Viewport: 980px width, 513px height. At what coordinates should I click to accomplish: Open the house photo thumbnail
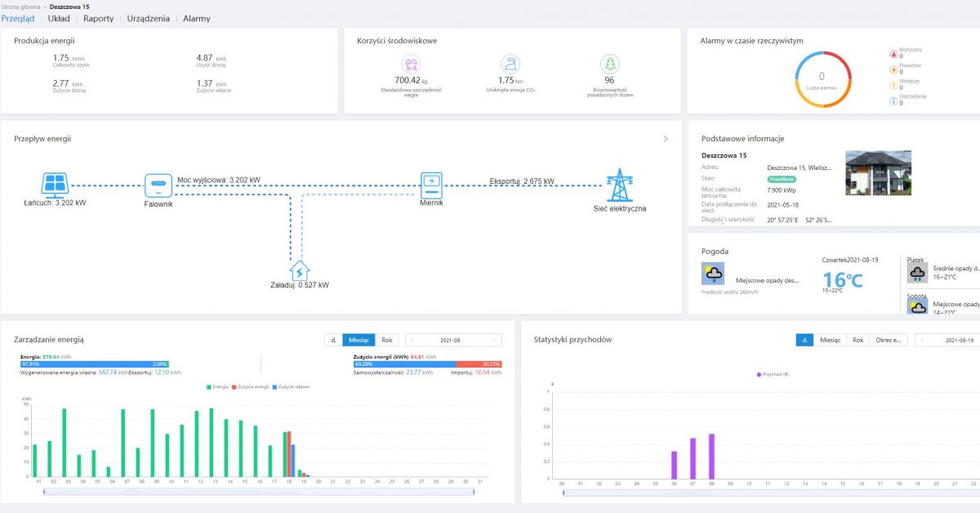coord(878,172)
